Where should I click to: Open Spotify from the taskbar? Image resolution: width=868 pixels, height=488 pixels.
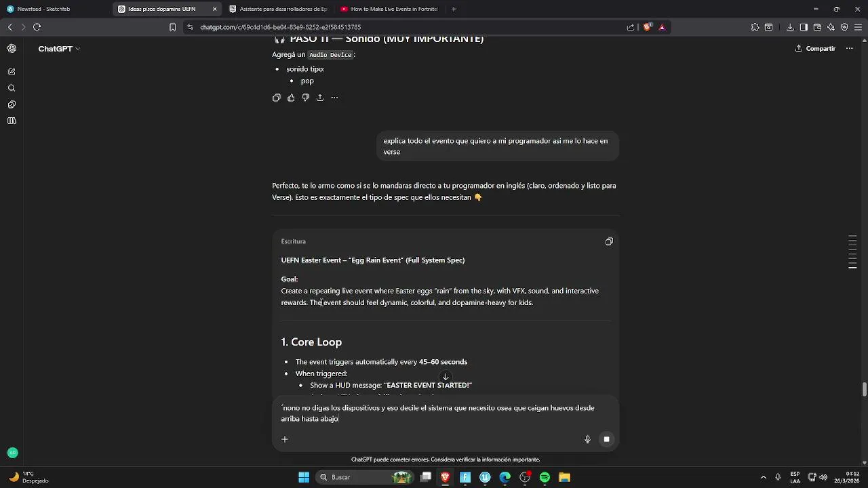[x=545, y=477]
